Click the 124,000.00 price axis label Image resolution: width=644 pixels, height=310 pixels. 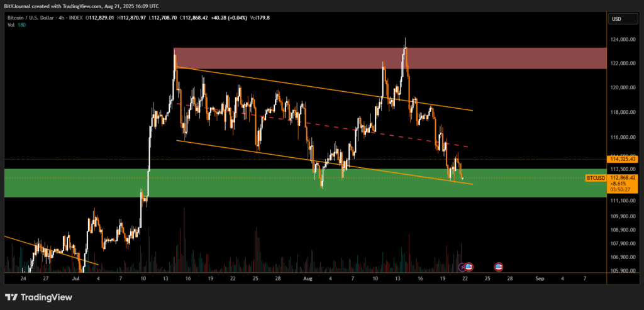click(622, 40)
